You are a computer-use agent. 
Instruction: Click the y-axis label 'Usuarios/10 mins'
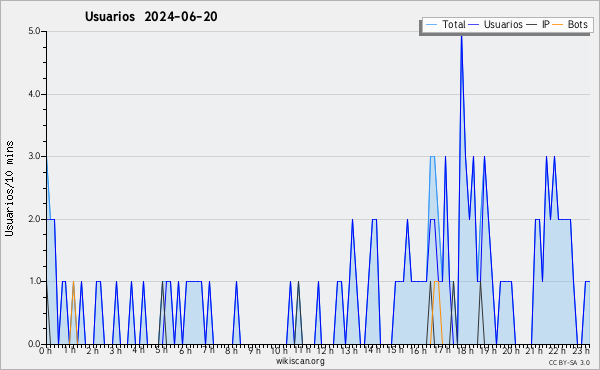[x=10, y=188]
